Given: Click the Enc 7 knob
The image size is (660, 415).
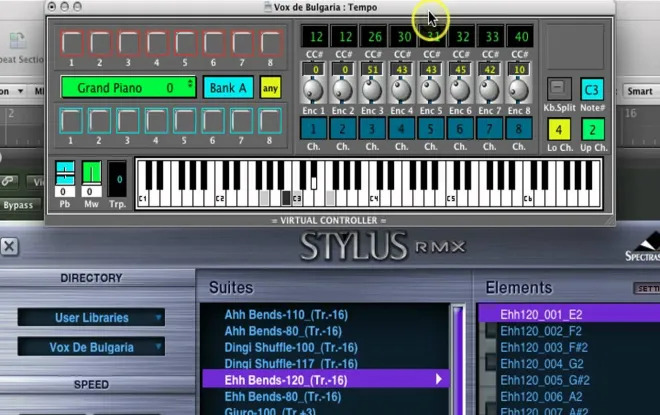Looking at the screenshot, I should click(x=489, y=90).
